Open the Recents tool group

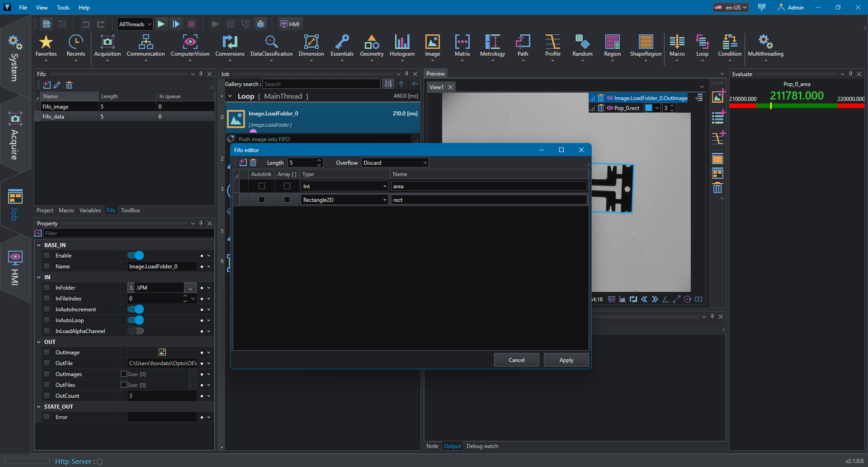pyautogui.click(x=76, y=47)
